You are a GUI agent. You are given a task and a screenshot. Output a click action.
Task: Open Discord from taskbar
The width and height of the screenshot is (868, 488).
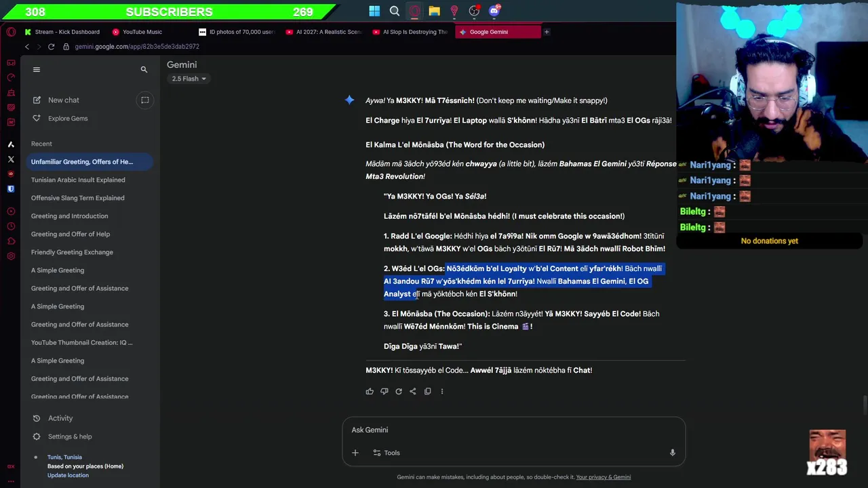[494, 11]
